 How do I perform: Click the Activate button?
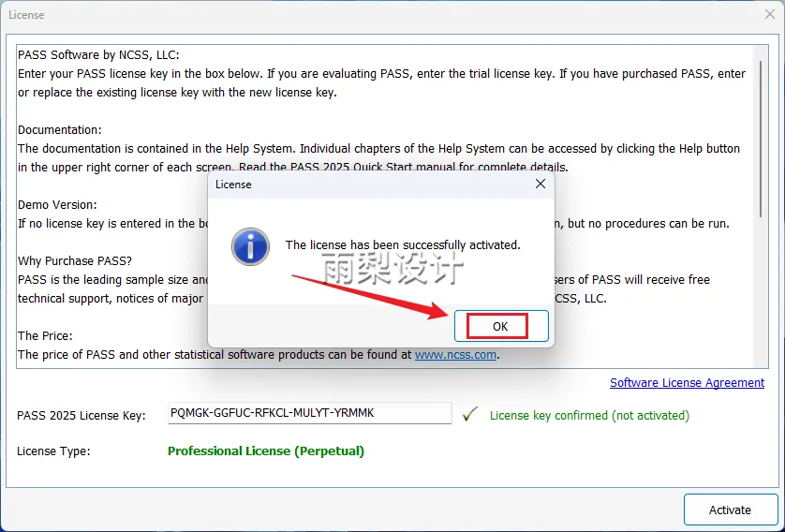click(x=731, y=510)
